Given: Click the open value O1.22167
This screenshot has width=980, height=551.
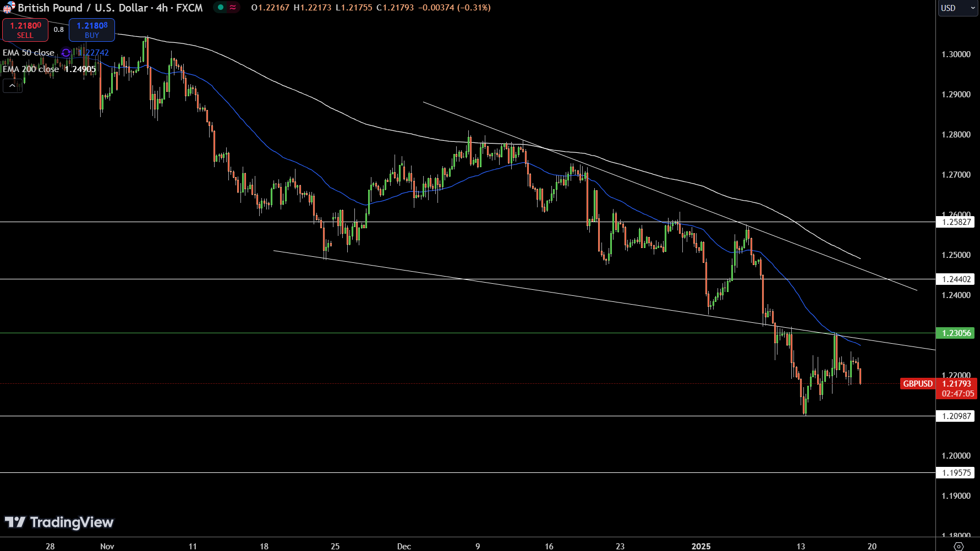Looking at the screenshot, I should [270, 8].
